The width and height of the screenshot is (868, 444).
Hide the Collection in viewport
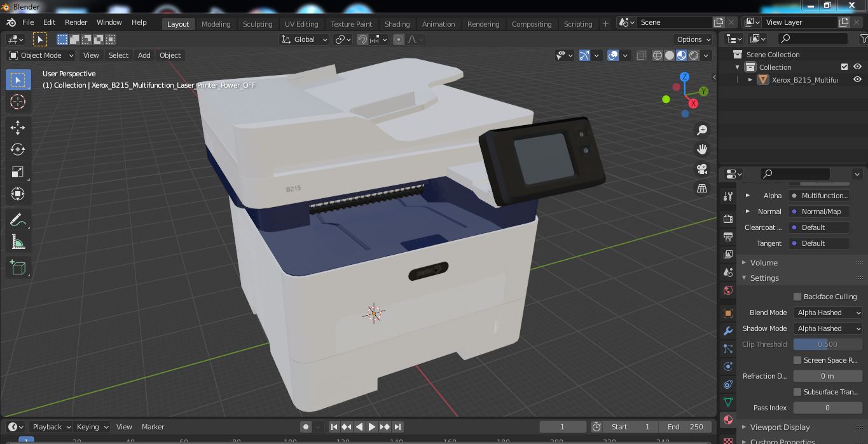pos(857,67)
